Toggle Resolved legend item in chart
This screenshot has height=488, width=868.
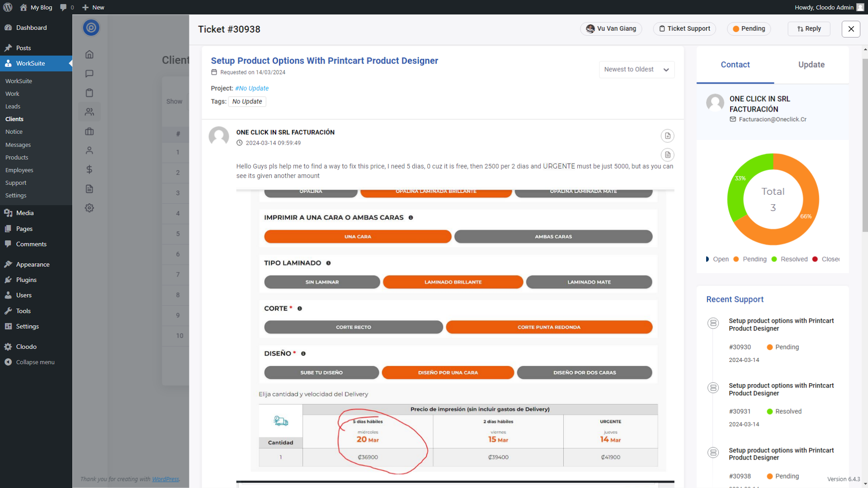pyautogui.click(x=789, y=259)
